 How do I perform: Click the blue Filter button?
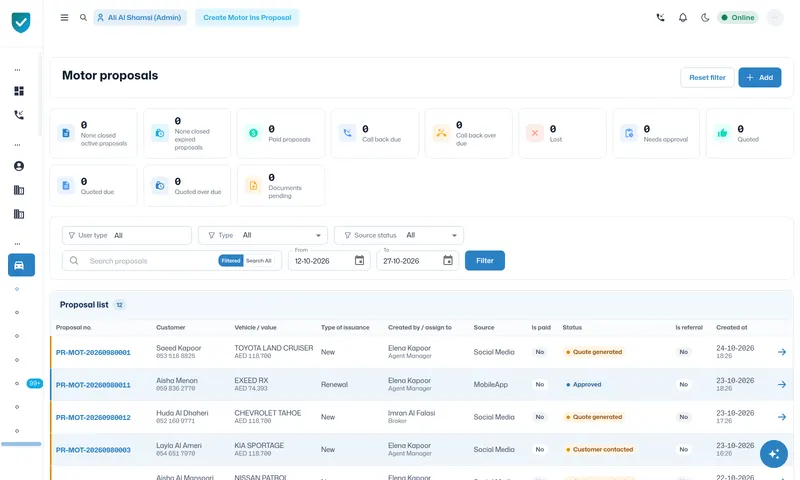click(x=485, y=261)
